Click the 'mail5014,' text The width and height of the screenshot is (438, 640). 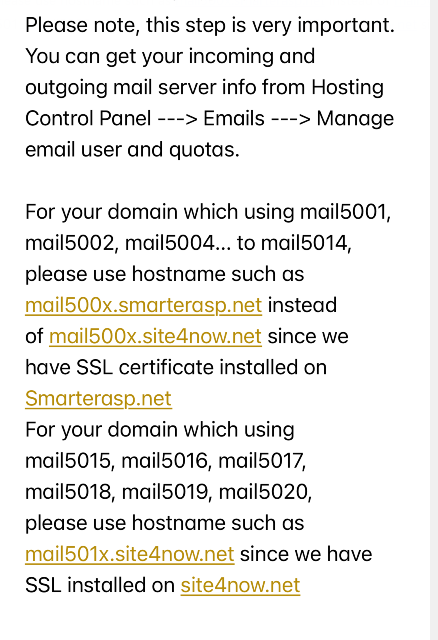(x=306, y=243)
